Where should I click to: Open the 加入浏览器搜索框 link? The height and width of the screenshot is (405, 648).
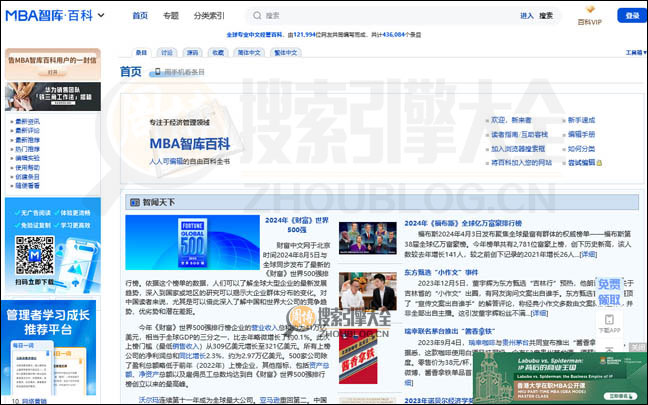point(518,149)
